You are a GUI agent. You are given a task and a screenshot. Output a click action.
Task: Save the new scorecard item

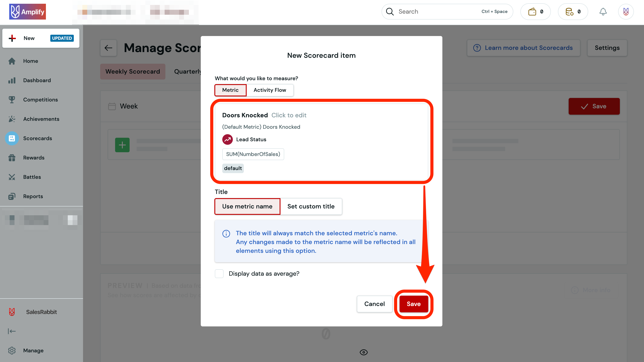[x=414, y=304]
